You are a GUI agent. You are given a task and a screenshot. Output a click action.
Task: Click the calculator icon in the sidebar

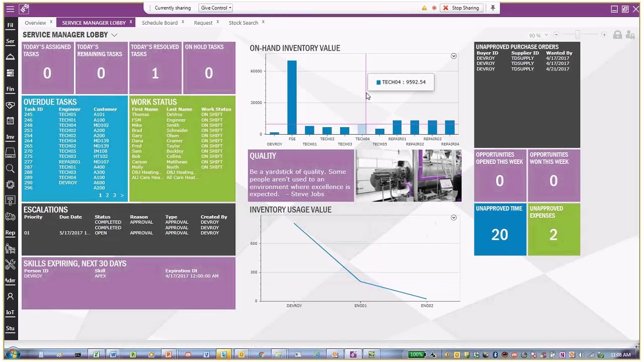tap(10, 121)
